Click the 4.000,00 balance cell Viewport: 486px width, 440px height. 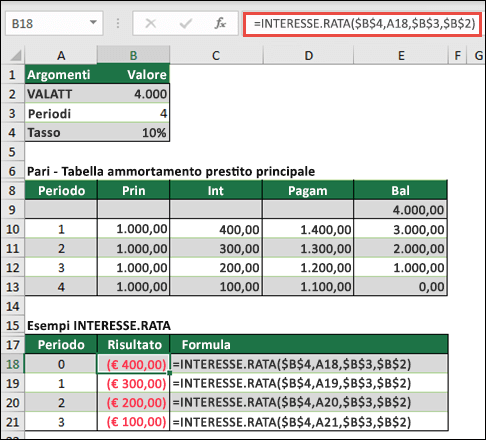(400, 210)
